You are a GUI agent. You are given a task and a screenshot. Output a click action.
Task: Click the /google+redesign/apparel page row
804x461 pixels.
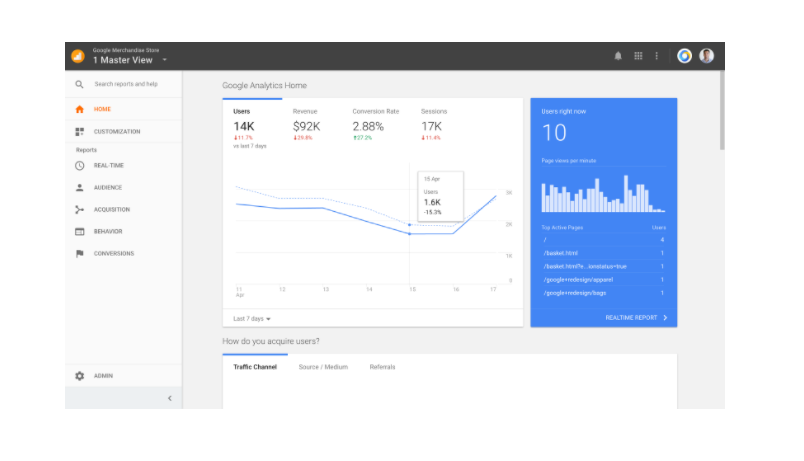click(604, 280)
